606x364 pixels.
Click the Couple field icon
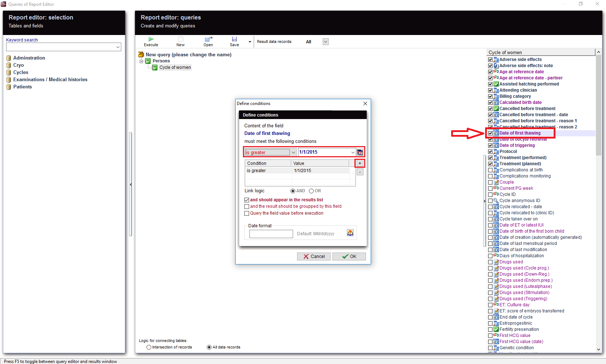point(496,182)
